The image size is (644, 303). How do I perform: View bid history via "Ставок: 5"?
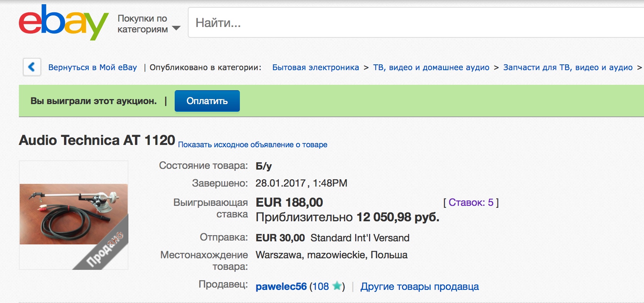tap(471, 202)
